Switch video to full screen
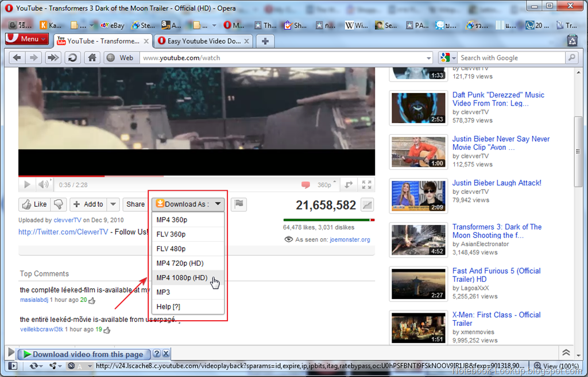Screen dimensions: 588x377 366,185
